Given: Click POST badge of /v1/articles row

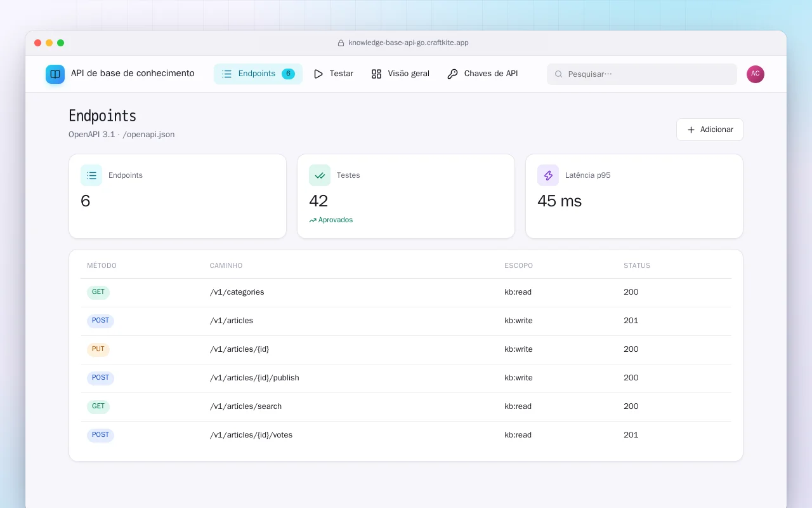Looking at the screenshot, I should pyautogui.click(x=100, y=321).
